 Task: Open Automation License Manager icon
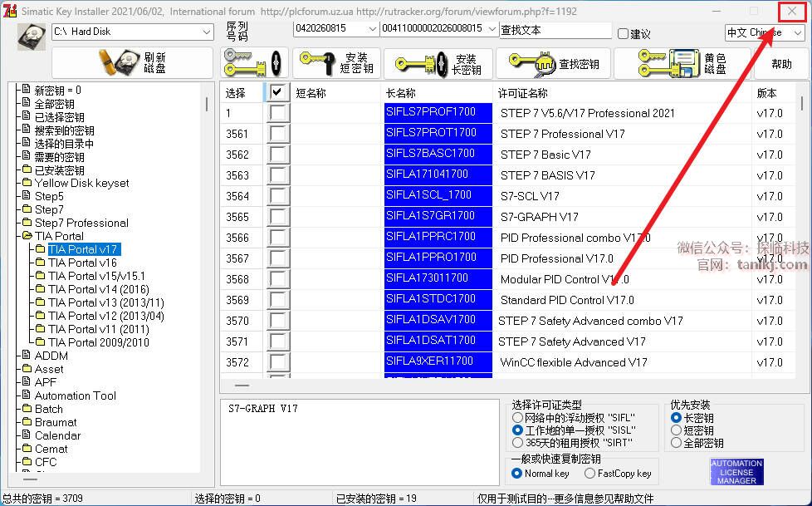(736, 471)
